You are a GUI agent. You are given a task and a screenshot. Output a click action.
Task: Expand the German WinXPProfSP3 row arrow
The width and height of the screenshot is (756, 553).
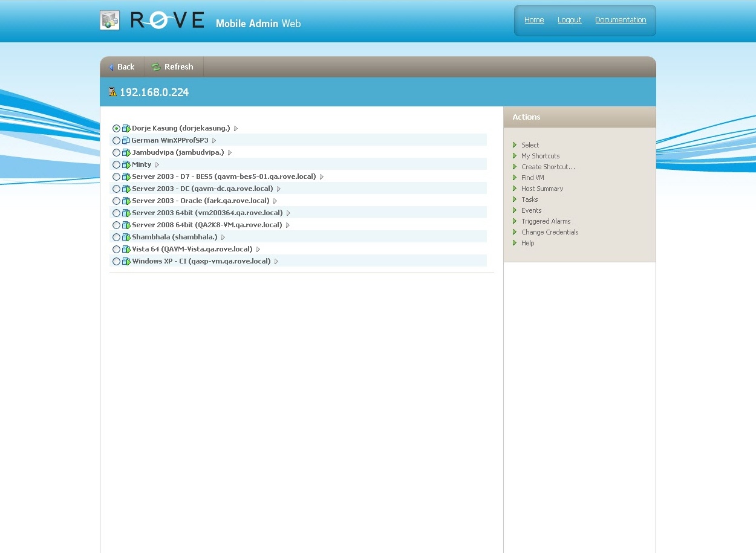click(214, 141)
